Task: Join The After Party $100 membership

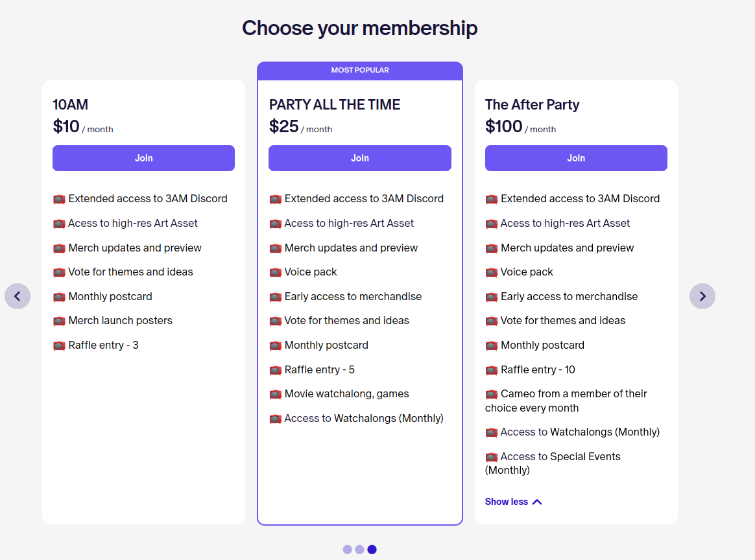Action: 576,158
